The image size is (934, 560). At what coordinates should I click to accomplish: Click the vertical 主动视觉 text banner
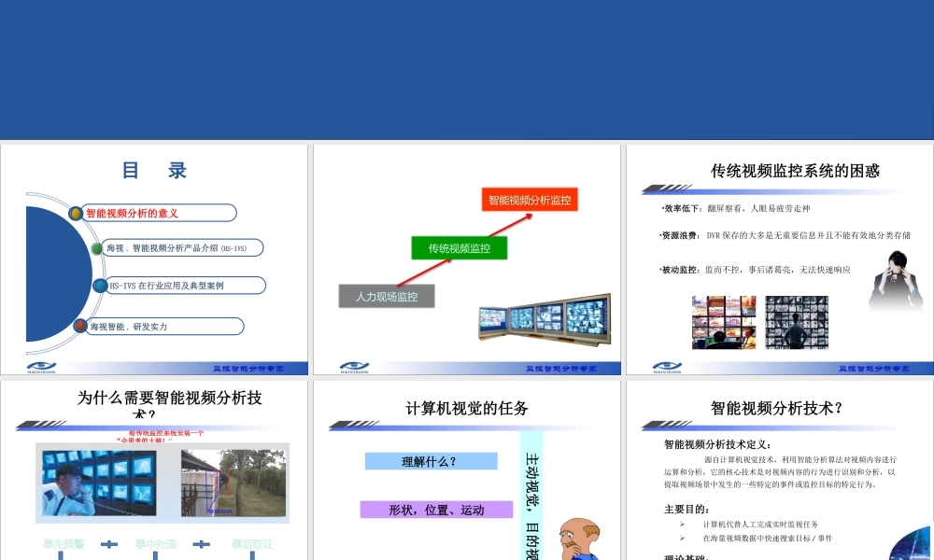(531, 496)
